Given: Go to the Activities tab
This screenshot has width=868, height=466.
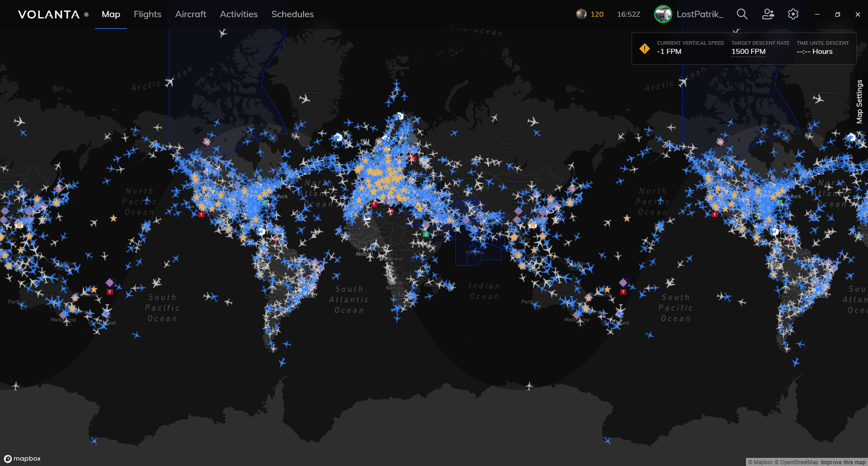Looking at the screenshot, I should coord(239,14).
